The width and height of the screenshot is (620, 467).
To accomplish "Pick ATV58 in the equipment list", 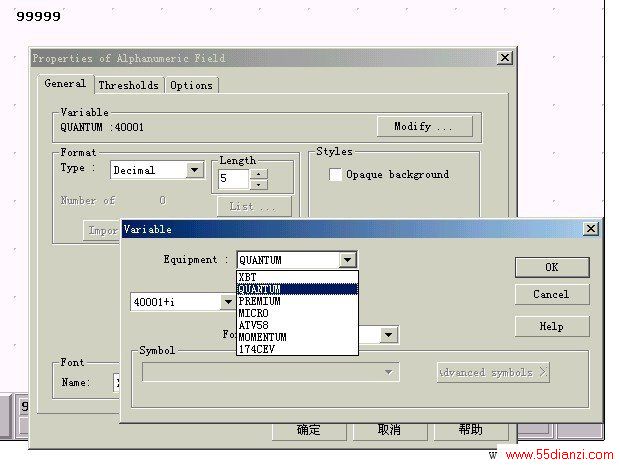I will (297, 325).
